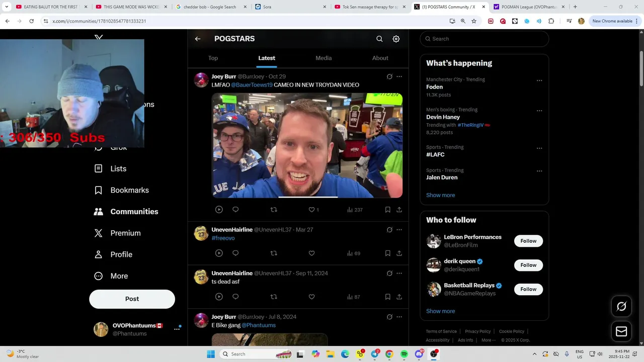The height and width of the screenshot is (362, 644).
Task: Reload the page in Chrome
Action: pyautogui.click(x=31, y=21)
